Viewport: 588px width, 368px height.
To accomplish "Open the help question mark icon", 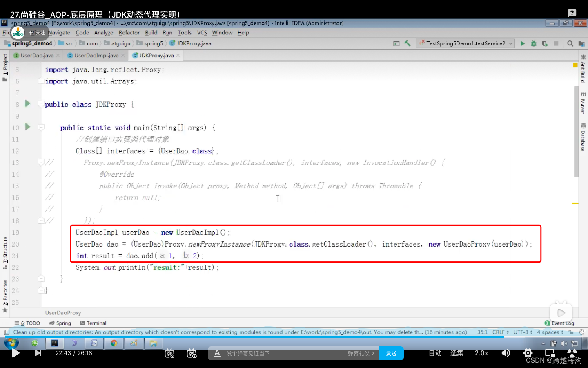I will tap(572, 13).
